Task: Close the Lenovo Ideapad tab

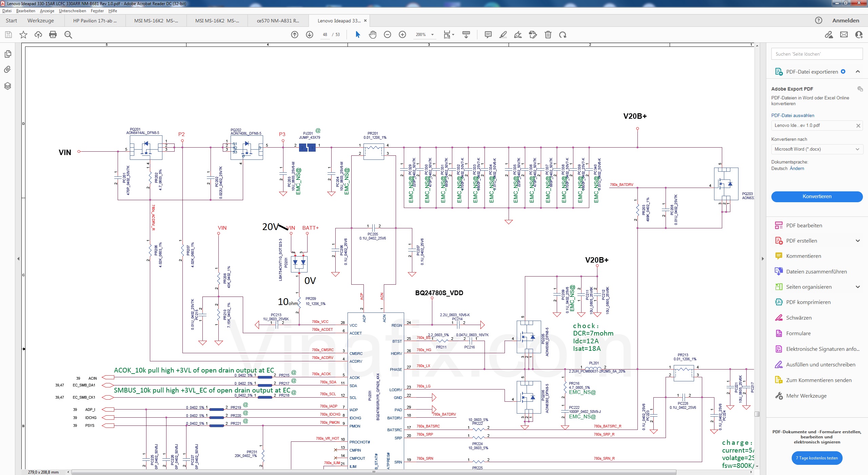Action: click(x=365, y=21)
